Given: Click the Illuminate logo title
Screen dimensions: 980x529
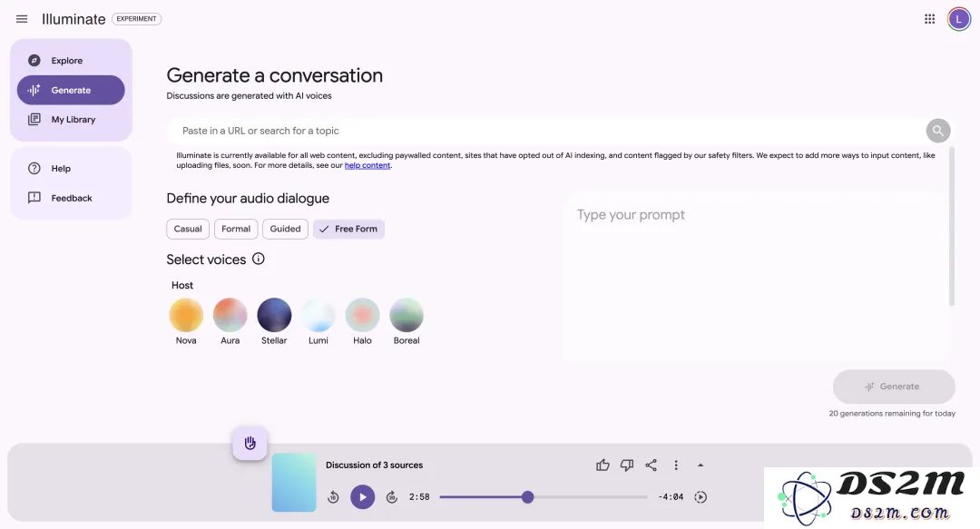Looking at the screenshot, I should pyautogui.click(x=73, y=19).
